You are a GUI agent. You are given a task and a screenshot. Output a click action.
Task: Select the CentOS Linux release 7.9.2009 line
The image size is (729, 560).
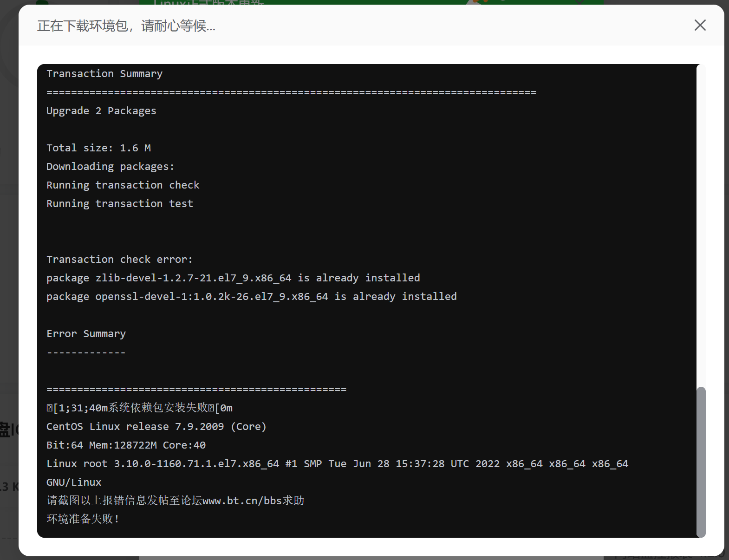coord(156,426)
